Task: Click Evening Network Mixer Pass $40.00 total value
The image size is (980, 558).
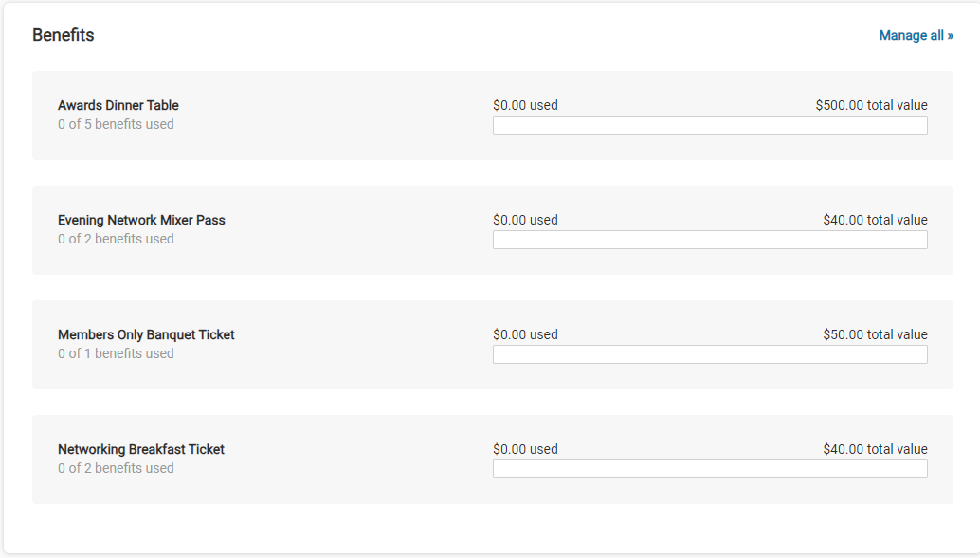Action: coord(875,221)
